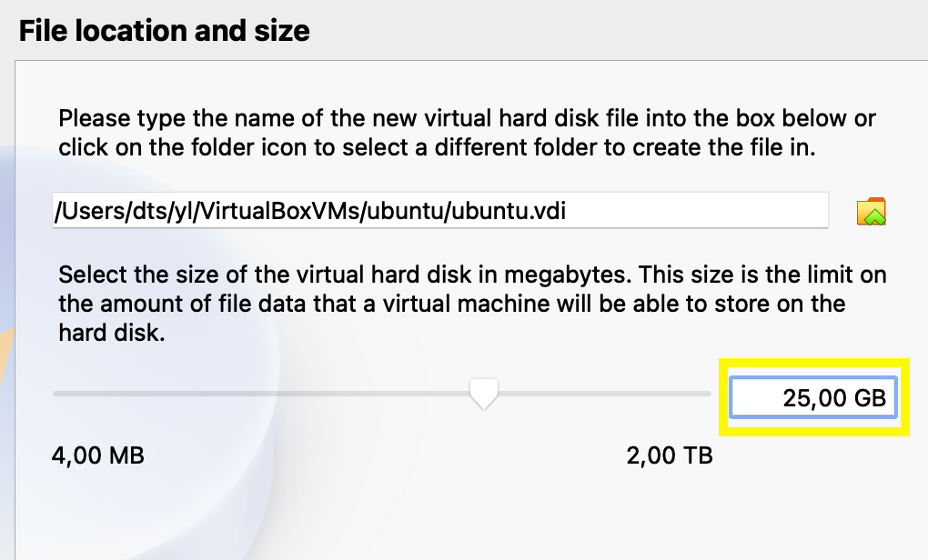This screenshot has height=560, width=928.
Task: Click the disk size slider handle
Action: (483, 393)
